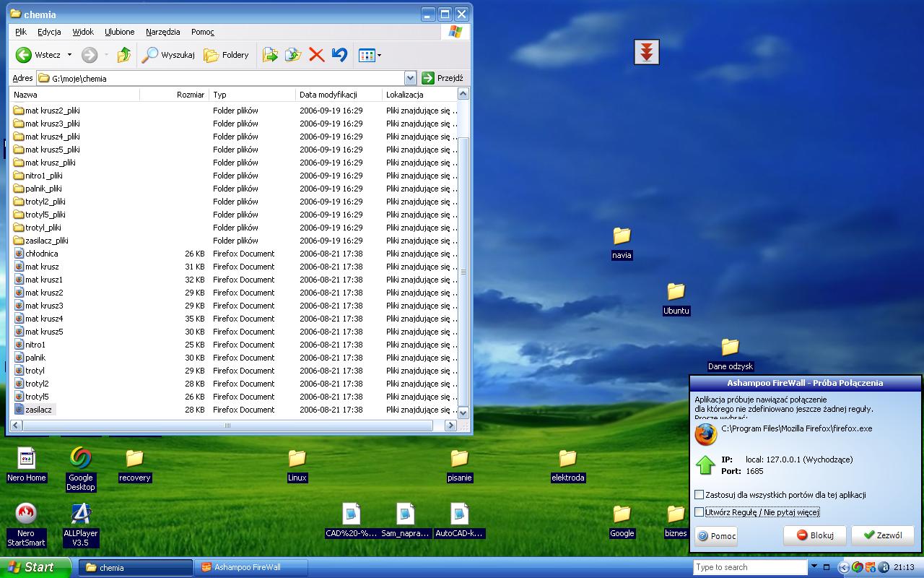924x578 pixels.
Task: Click the Forward navigation arrow icon
Action: click(90, 55)
